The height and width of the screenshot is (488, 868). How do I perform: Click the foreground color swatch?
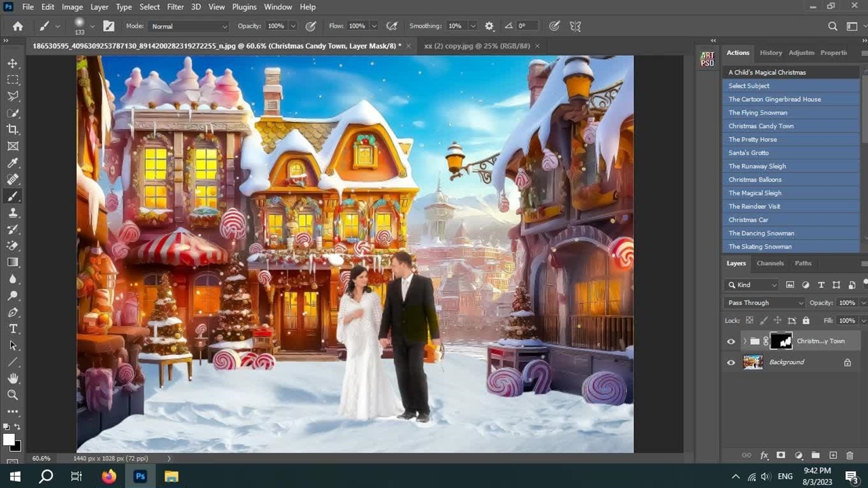click(x=9, y=440)
